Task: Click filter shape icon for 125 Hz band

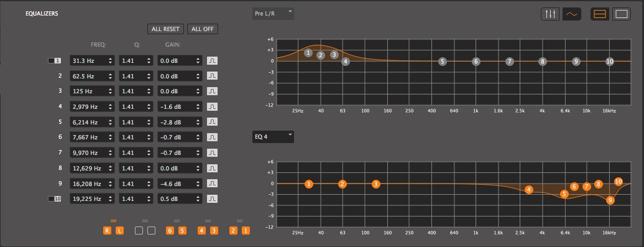Action: [x=212, y=91]
